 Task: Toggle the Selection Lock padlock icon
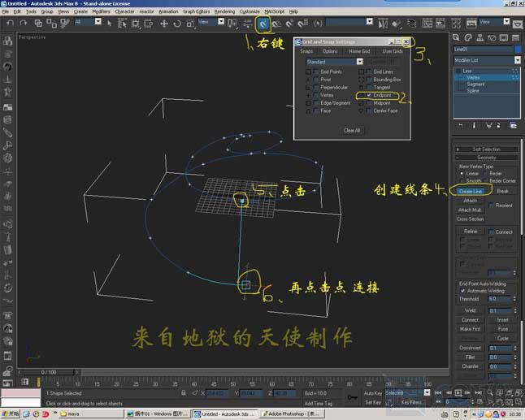point(183,393)
